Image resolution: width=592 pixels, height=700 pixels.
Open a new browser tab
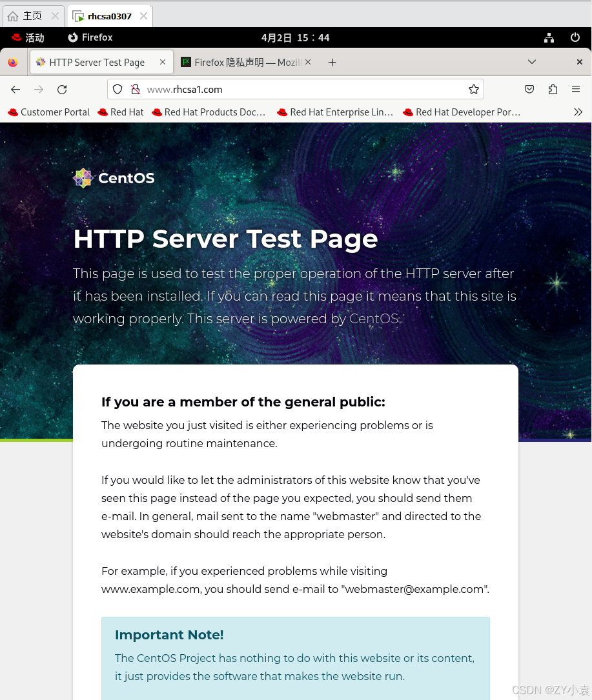(332, 63)
